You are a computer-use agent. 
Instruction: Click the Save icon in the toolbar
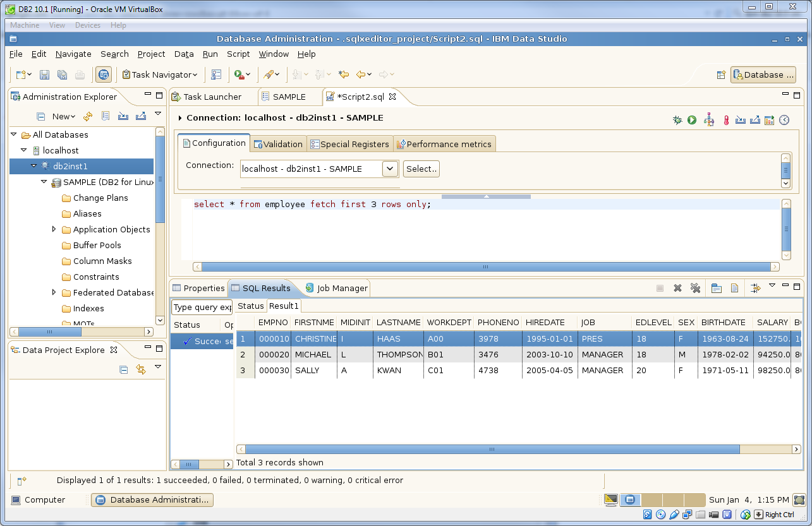[44, 75]
